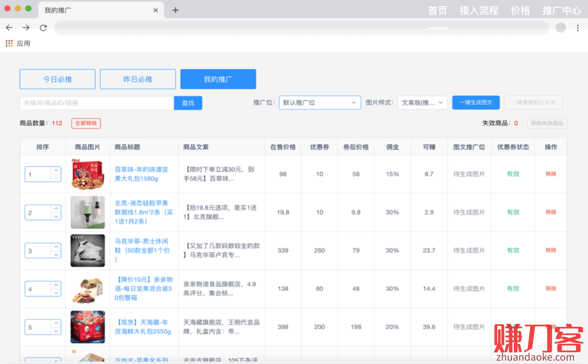Increase the sort order in row 1
This screenshot has height=364, width=588.
pyautogui.click(x=56, y=170)
